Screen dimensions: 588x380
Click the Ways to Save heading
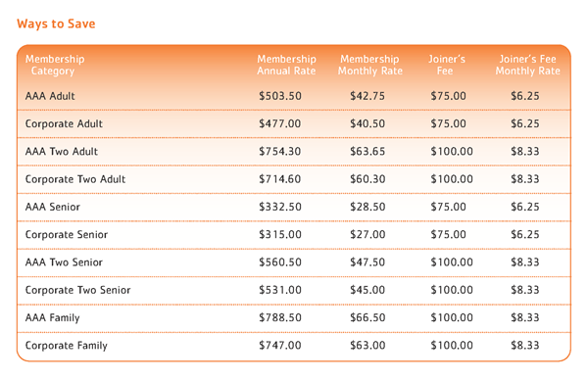point(56,24)
